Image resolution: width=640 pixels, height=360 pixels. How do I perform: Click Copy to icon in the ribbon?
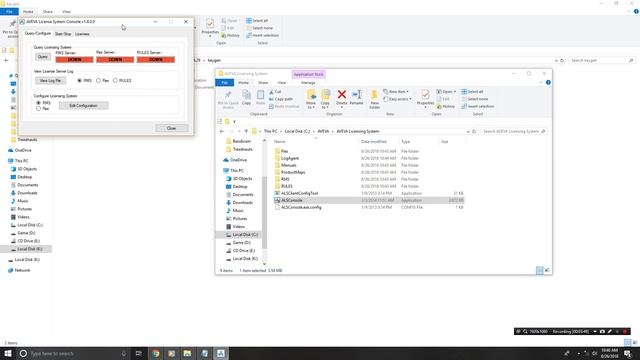pos(325,95)
